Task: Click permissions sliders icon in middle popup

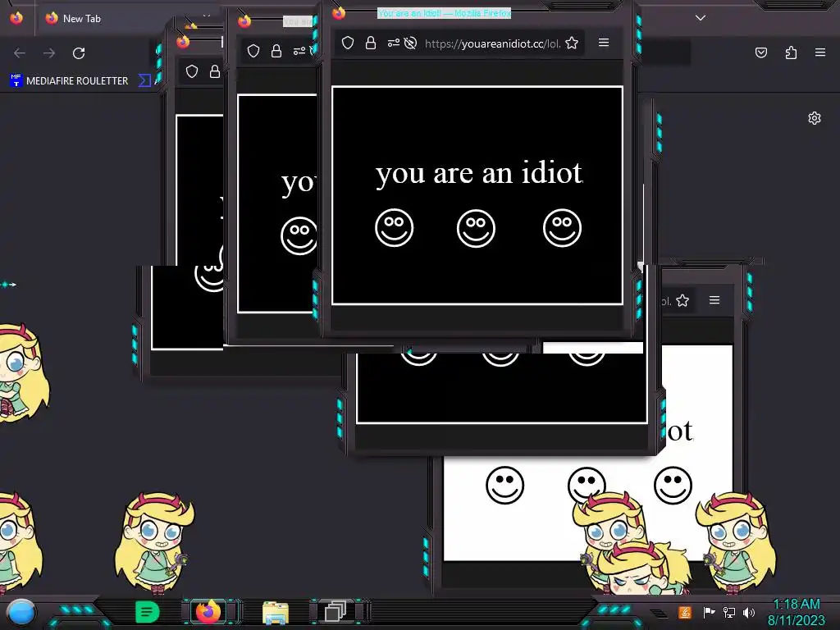Action: pyautogui.click(x=299, y=51)
